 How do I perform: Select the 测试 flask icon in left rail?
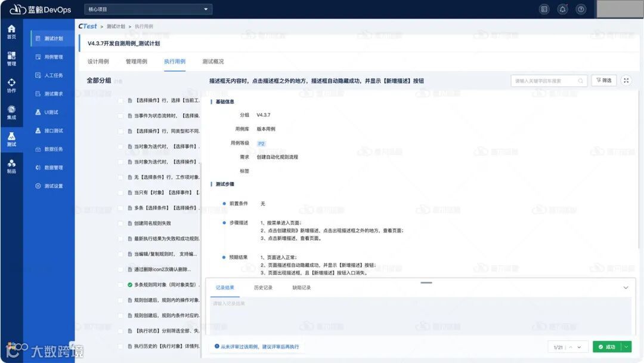[x=11, y=139]
